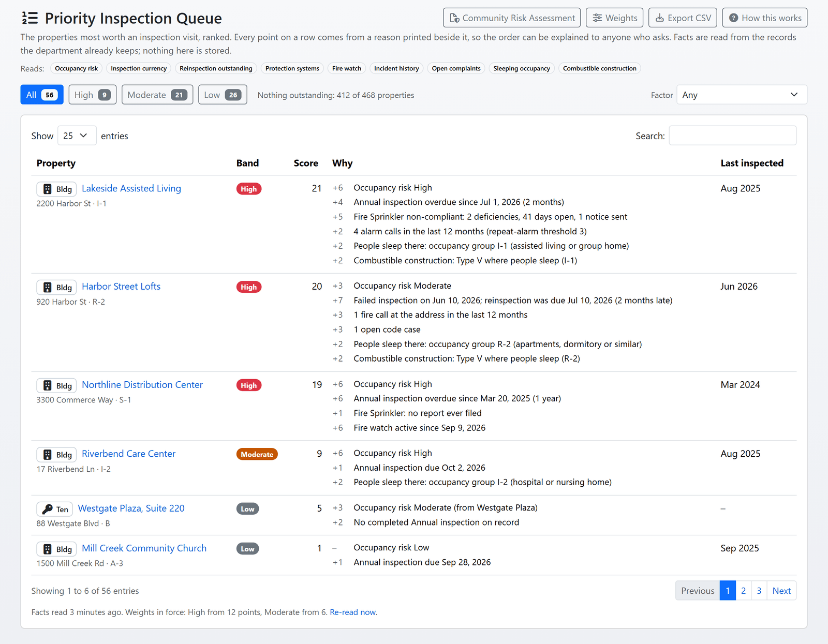Open the Show entries count dropdown
This screenshot has width=828, height=644.
pos(77,136)
